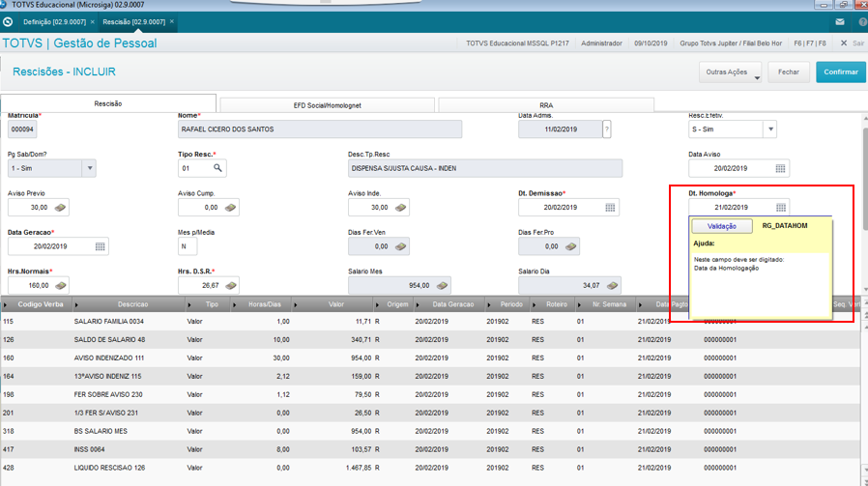Open lookup magnifier for Tipo Resc.
The image size is (868, 486).
pos(218,168)
